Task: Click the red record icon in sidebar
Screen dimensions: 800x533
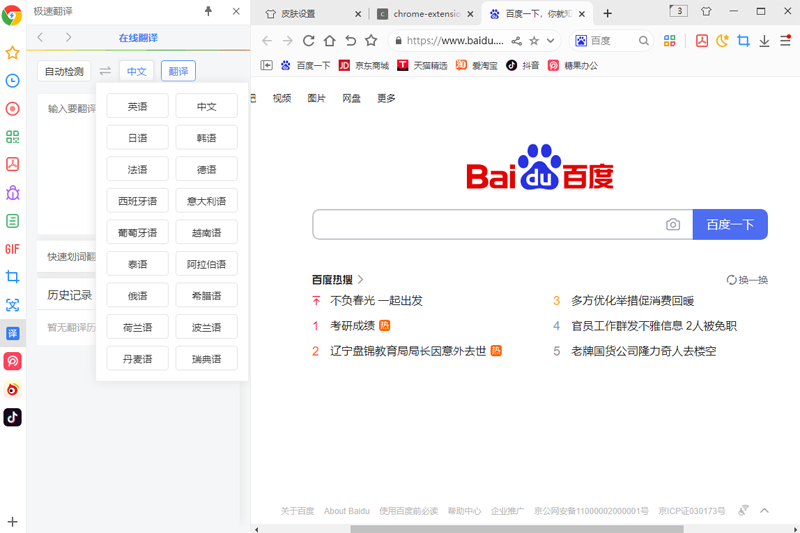Action: [12, 109]
